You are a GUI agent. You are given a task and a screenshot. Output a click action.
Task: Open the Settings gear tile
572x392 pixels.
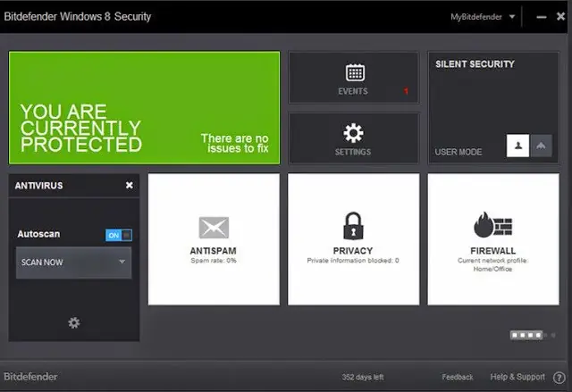(x=354, y=138)
